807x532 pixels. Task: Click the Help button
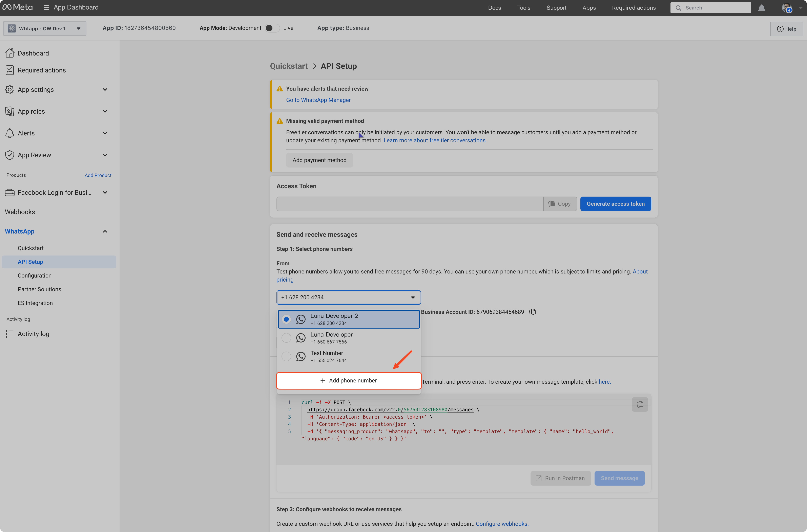pyautogui.click(x=786, y=28)
